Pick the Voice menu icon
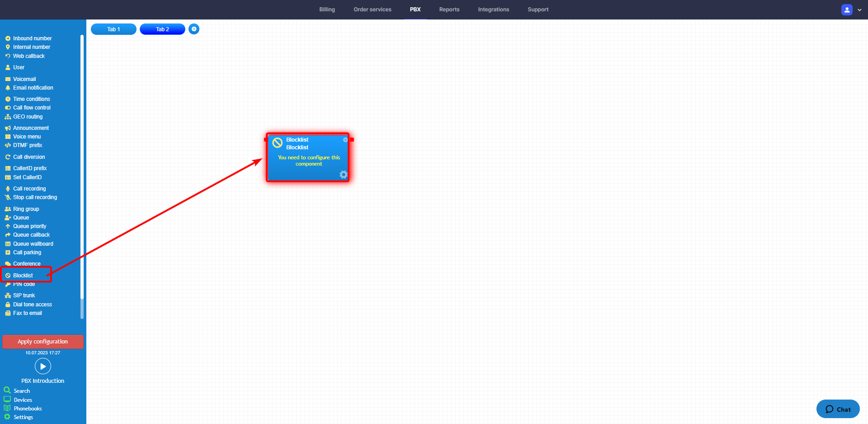The image size is (868, 424). coord(8,137)
